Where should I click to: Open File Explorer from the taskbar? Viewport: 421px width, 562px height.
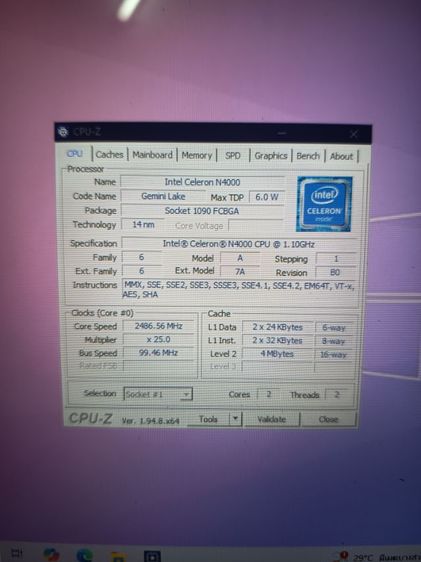118,557
